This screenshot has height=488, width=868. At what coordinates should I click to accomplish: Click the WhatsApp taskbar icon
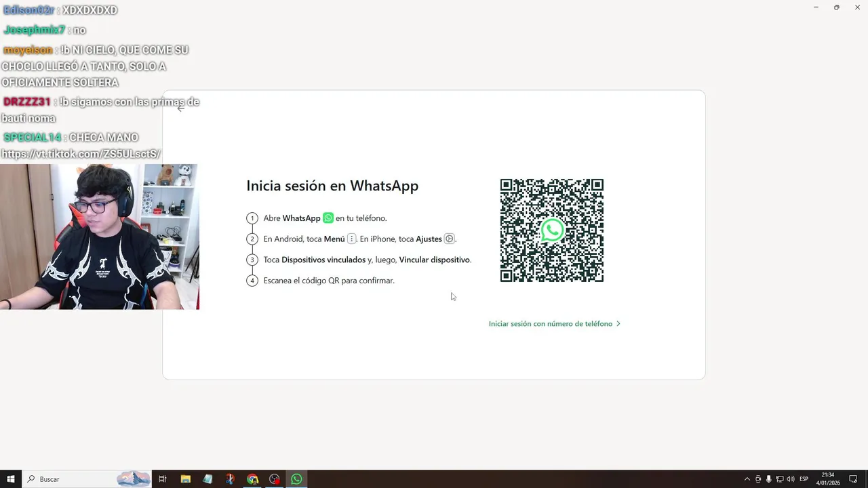296,479
